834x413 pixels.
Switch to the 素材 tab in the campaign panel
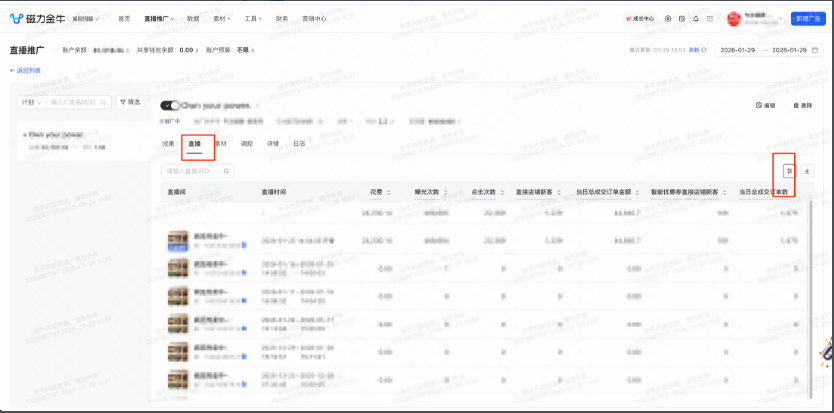(x=221, y=143)
